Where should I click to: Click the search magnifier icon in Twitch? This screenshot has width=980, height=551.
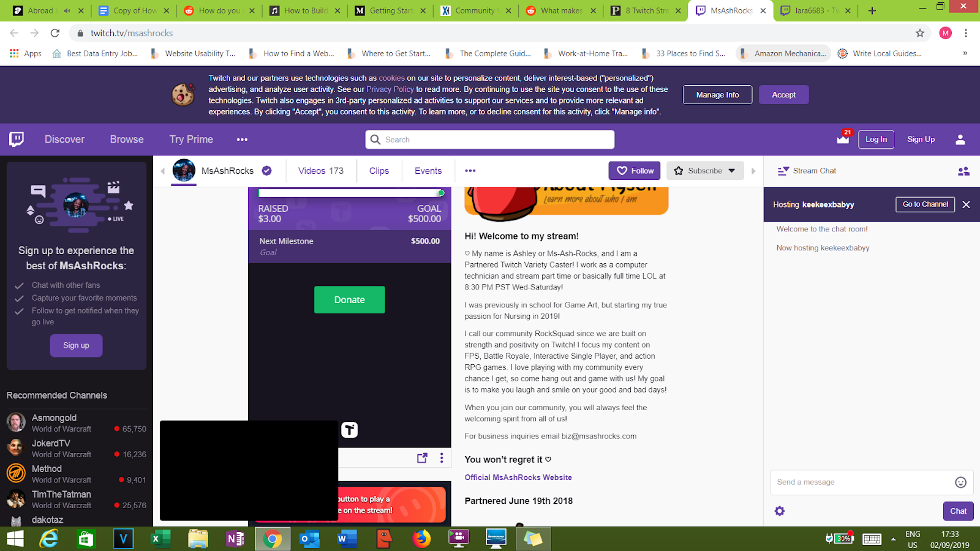coord(375,140)
